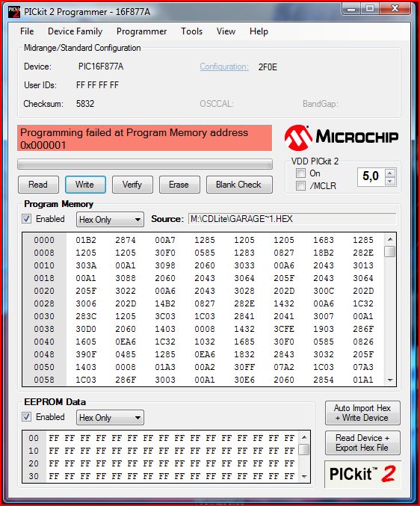This screenshot has height=506, width=420.
Task: Click program memory cell 01B2 at address 0000
Action: pyautogui.click(x=86, y=240)
